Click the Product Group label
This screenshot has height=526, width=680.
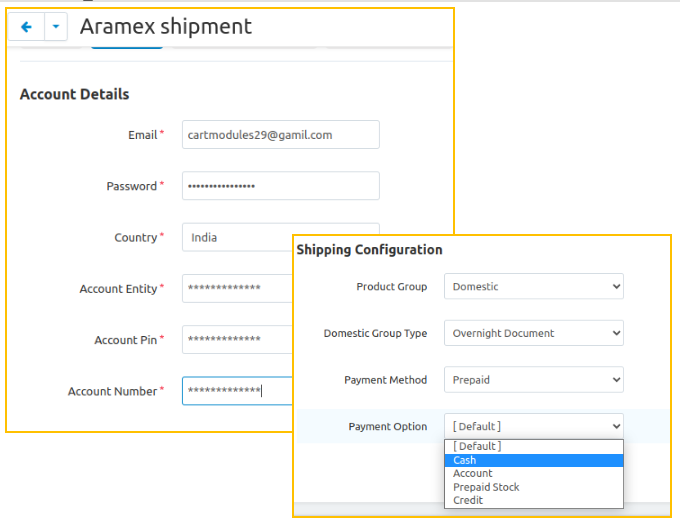pos(392,287)
